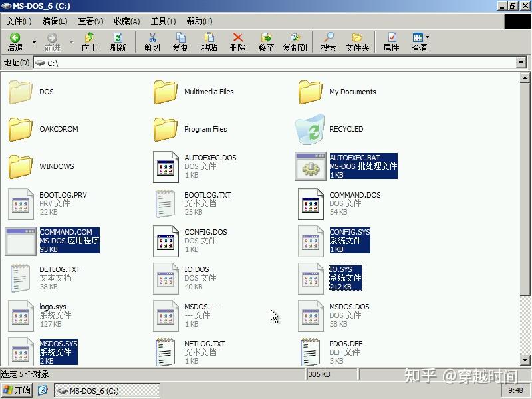This screenshot has height=399, width=532.
Task: Select the My Documents folder
Action: [310, 92]
